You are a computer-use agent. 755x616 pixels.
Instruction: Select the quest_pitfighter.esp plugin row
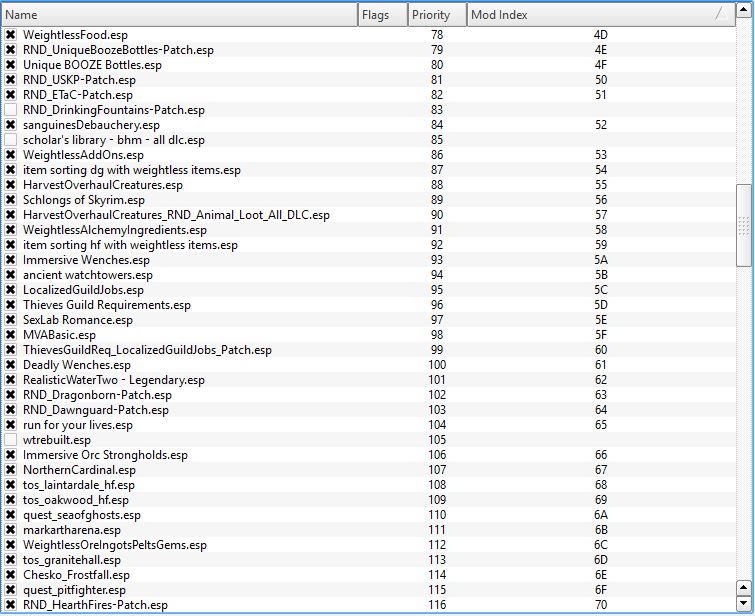pos(74,590)
